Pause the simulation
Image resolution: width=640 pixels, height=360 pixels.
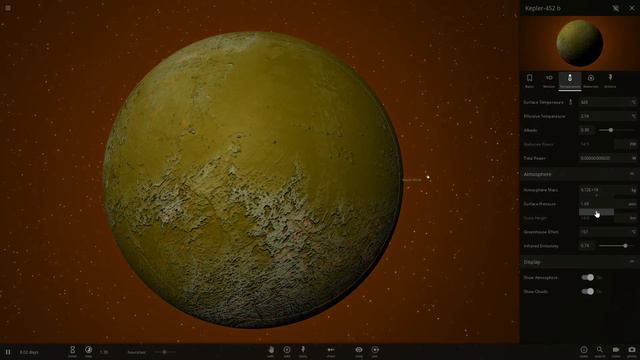click(x=8, y=352)
